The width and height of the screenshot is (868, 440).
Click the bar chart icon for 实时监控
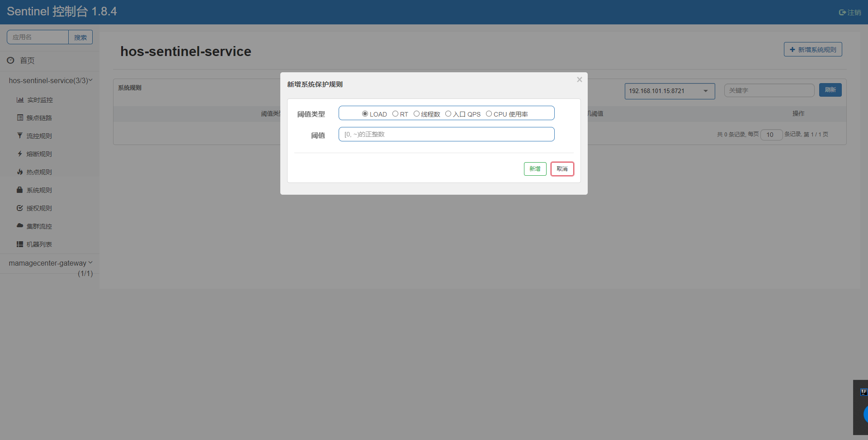20,100
